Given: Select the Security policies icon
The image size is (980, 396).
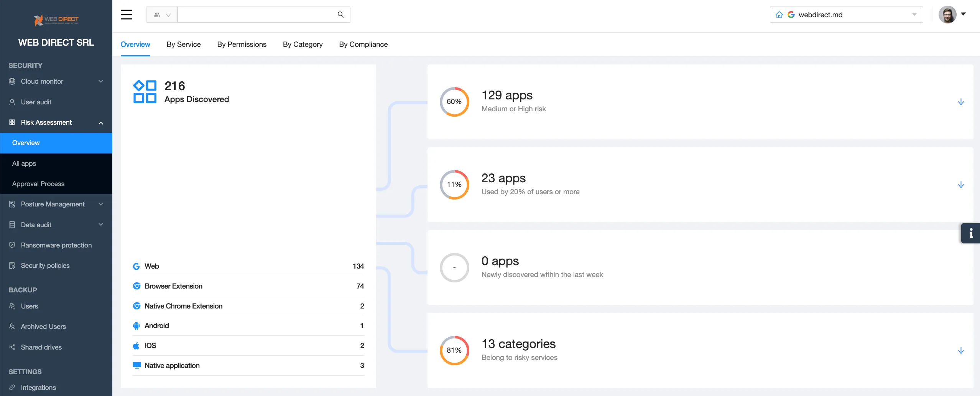Looking at the screenshot, I should 12,265.
